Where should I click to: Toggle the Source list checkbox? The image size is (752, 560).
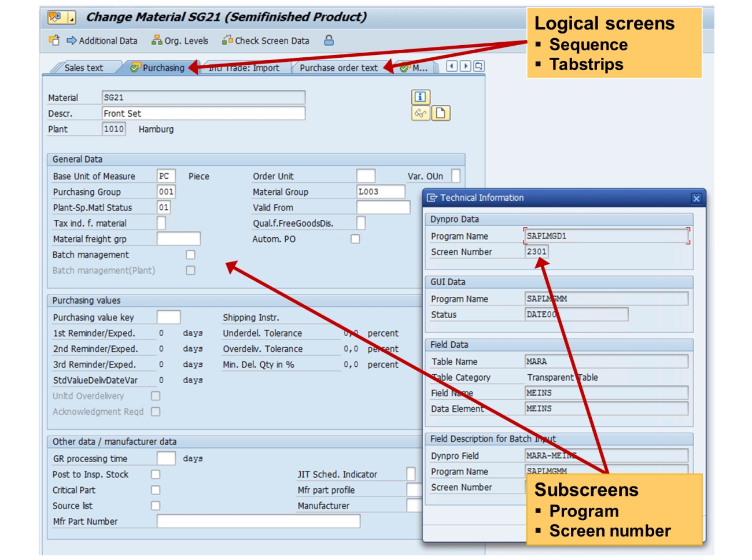(155, 506)
